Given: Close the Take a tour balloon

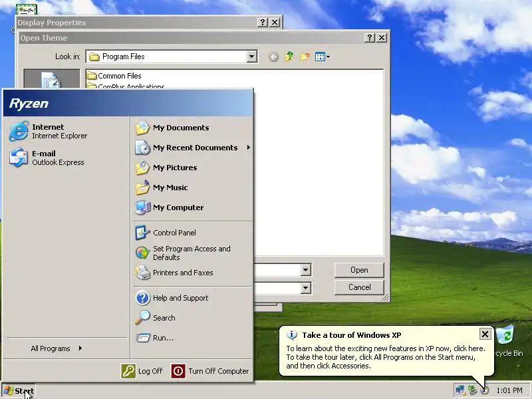Looking at the screenshot, I should (485, 334).
